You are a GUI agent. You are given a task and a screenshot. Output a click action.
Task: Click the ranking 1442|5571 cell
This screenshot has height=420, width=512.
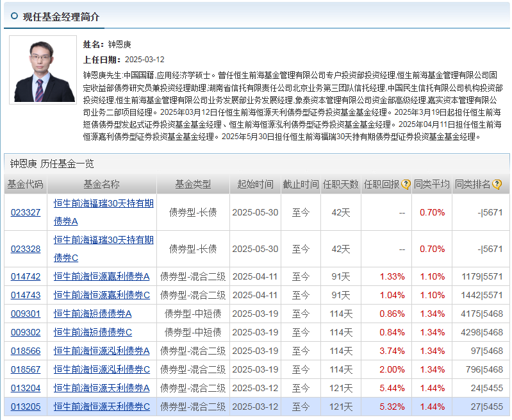pyautogui.click(x=482, y=295)
